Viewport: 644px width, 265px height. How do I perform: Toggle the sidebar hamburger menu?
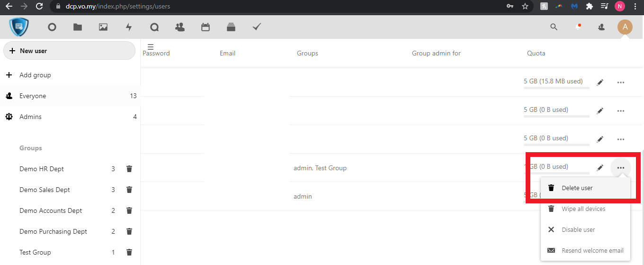click(151, 46)
